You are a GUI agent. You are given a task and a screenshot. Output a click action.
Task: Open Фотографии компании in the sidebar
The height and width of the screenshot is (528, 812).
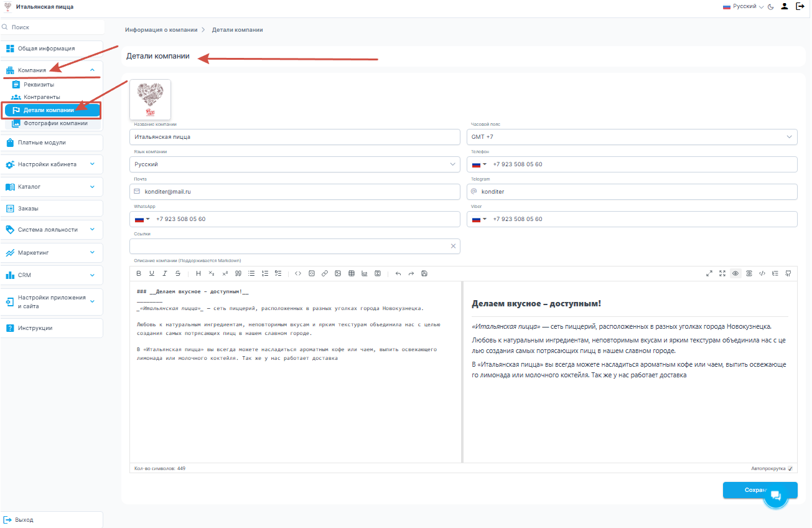click(55, 123)
